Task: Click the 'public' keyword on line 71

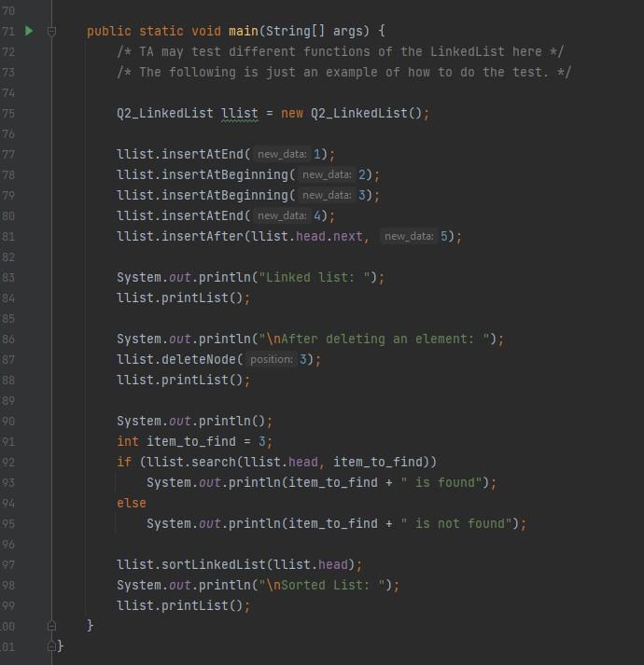Action: [109, 31]
